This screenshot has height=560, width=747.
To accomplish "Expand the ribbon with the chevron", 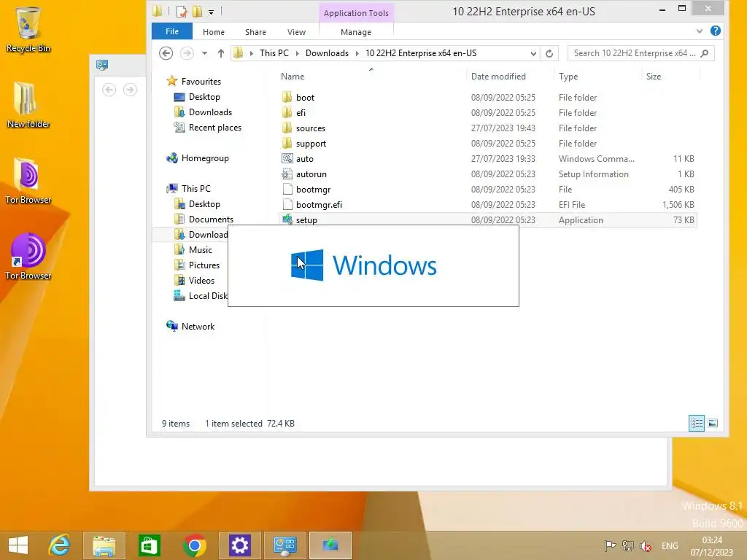I will [x=700, y=31].
